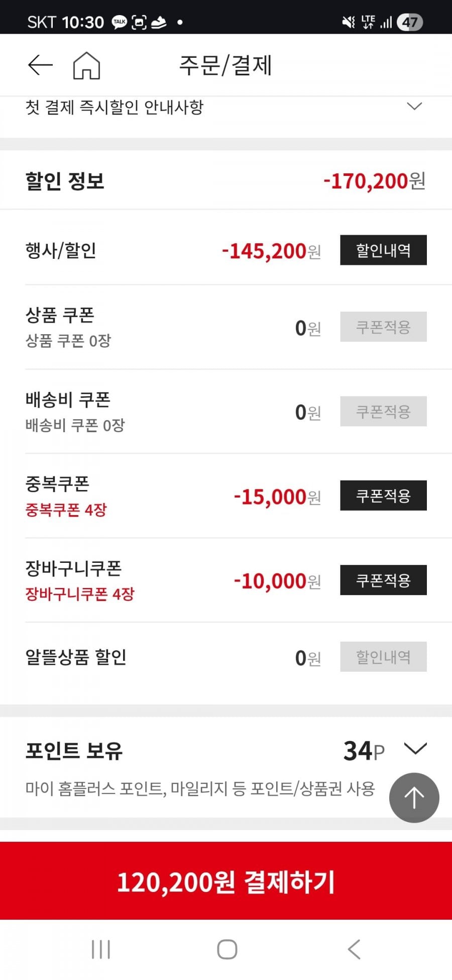Tap the back arrow in header
The height and width of the screenshot is (980, 452).
pyautogui.click(x=40, y=65)
